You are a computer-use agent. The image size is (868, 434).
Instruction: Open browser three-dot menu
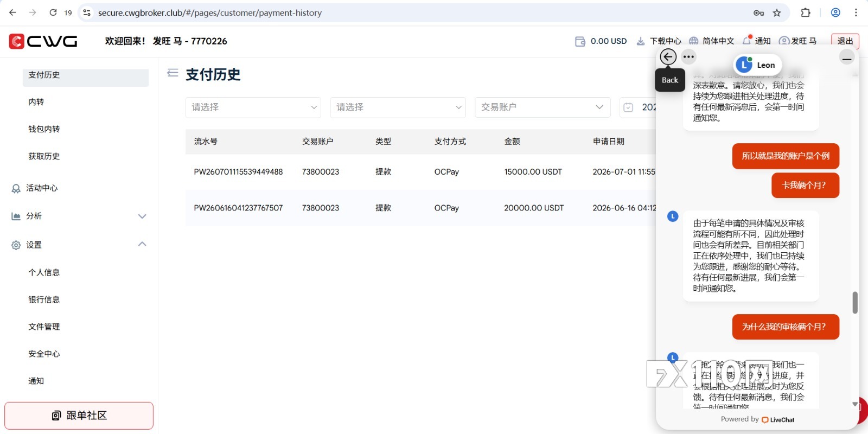point(856,12)
